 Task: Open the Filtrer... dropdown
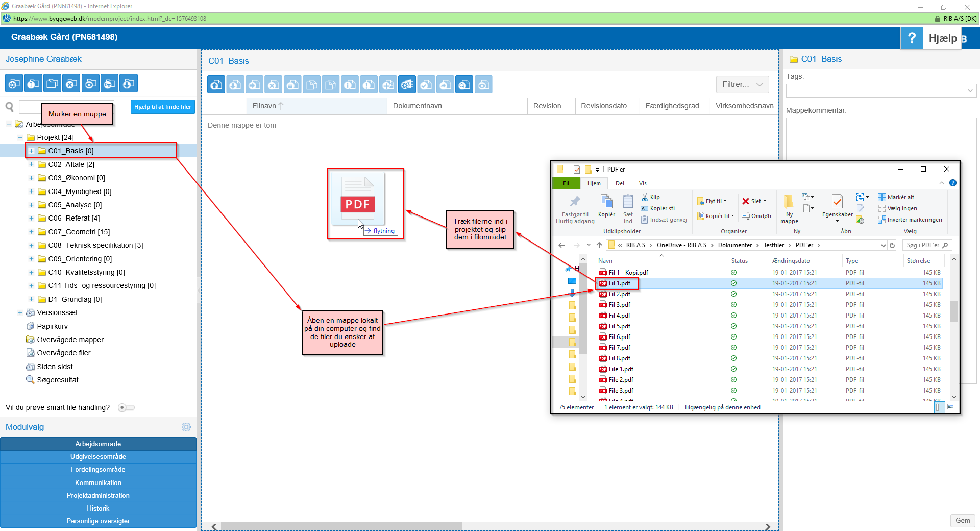[x=742, y=85]
